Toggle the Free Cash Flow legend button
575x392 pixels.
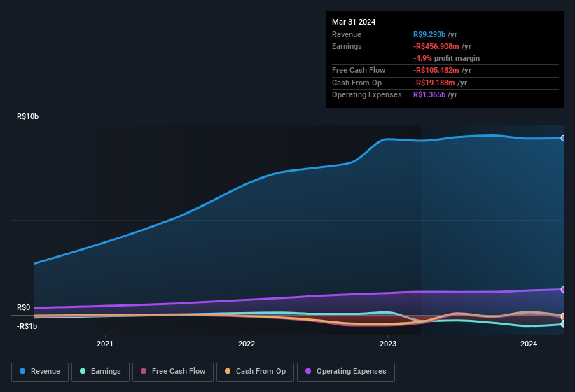pos(173,372)
